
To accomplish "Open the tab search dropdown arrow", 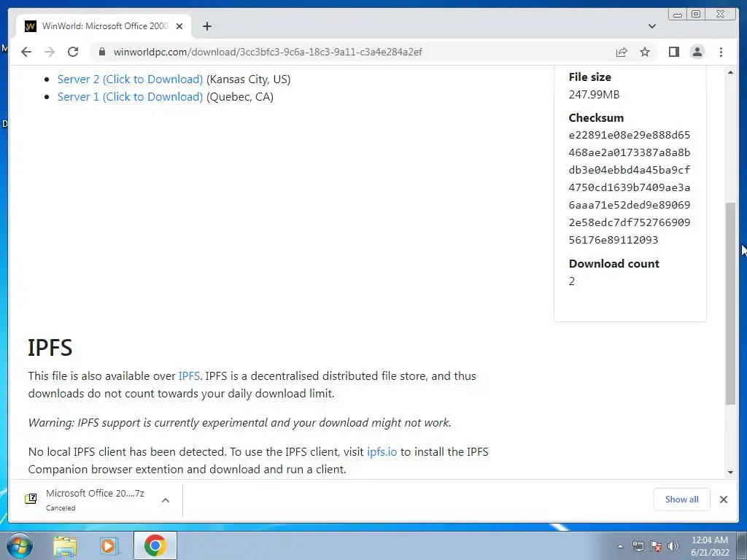I will pyautogui.click(x=652, y=26).
